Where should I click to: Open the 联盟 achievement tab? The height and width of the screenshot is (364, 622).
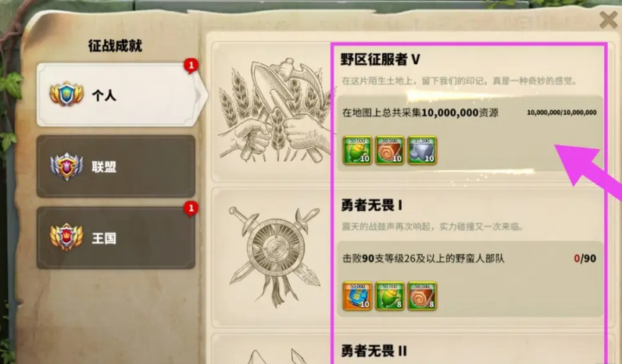coord(116,166)
